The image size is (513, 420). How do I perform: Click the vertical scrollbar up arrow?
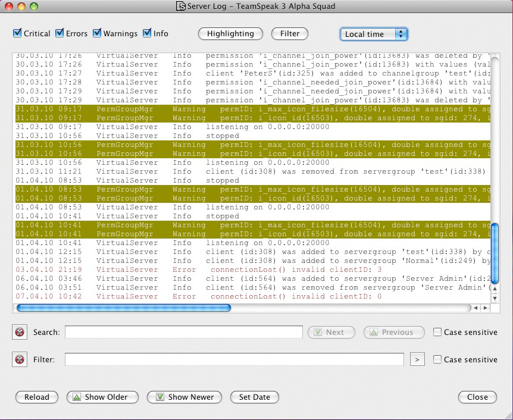(x=495, y=289)
